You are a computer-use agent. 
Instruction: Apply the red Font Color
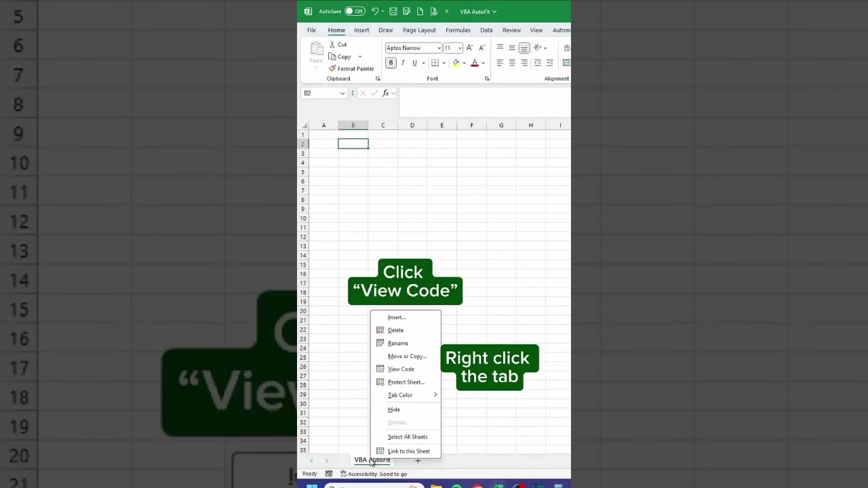pyautogui.click(x=475, y=63)
